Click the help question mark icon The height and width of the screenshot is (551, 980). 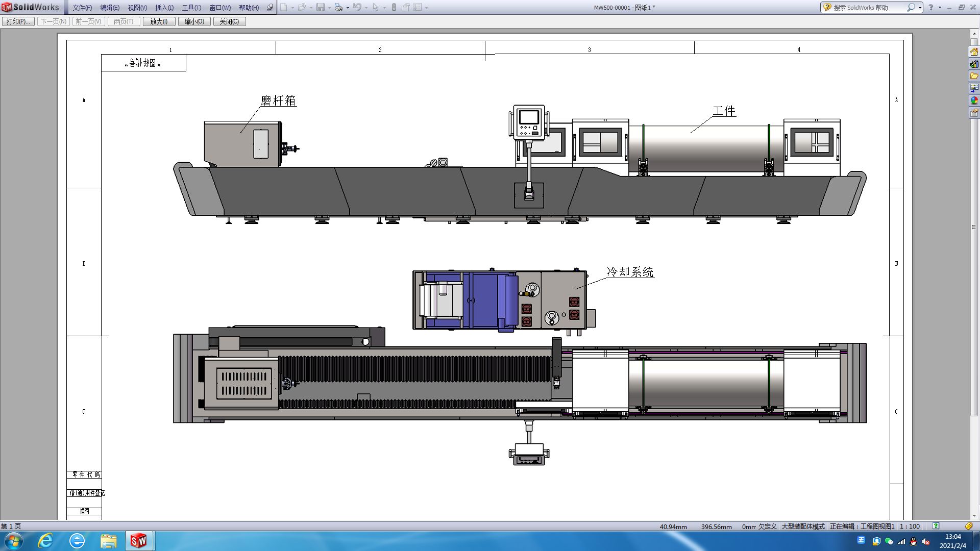(x=930, y=7)
